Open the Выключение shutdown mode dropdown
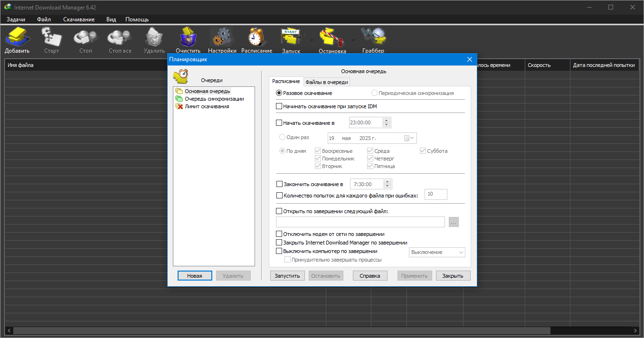Screen dimensions: 644x338 (x=437, y=252)
